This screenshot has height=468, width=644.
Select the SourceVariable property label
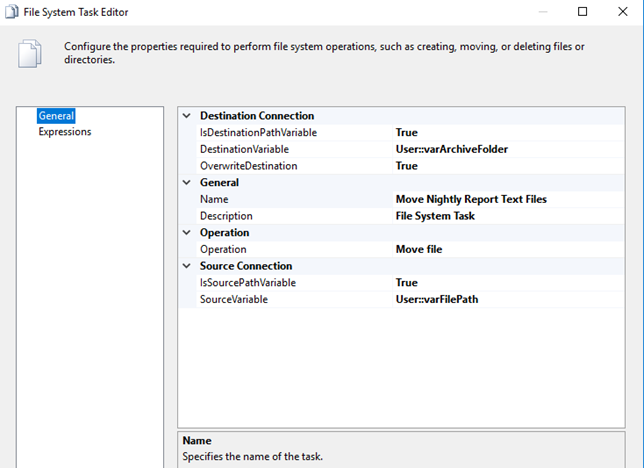[x=234, y=299]
